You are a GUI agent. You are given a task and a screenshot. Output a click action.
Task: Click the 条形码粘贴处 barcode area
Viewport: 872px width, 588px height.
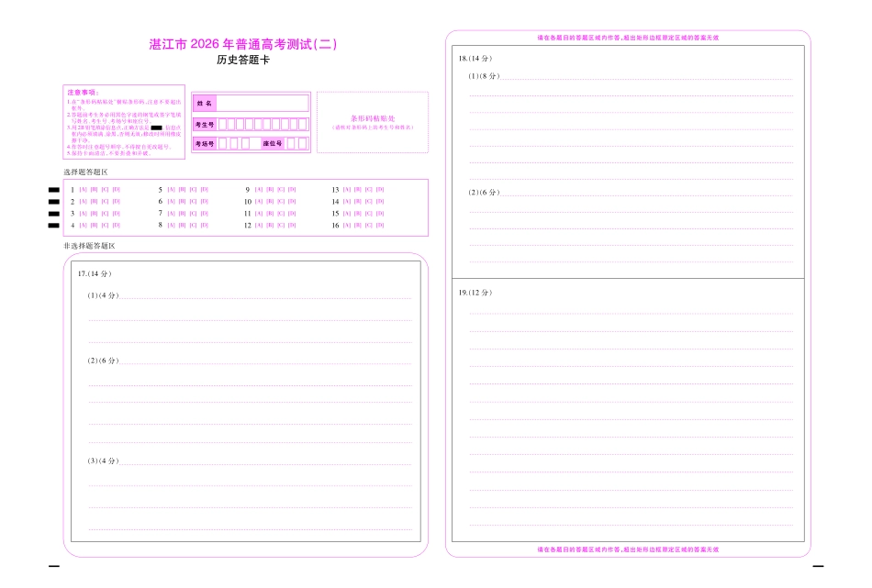coord(373,122)
